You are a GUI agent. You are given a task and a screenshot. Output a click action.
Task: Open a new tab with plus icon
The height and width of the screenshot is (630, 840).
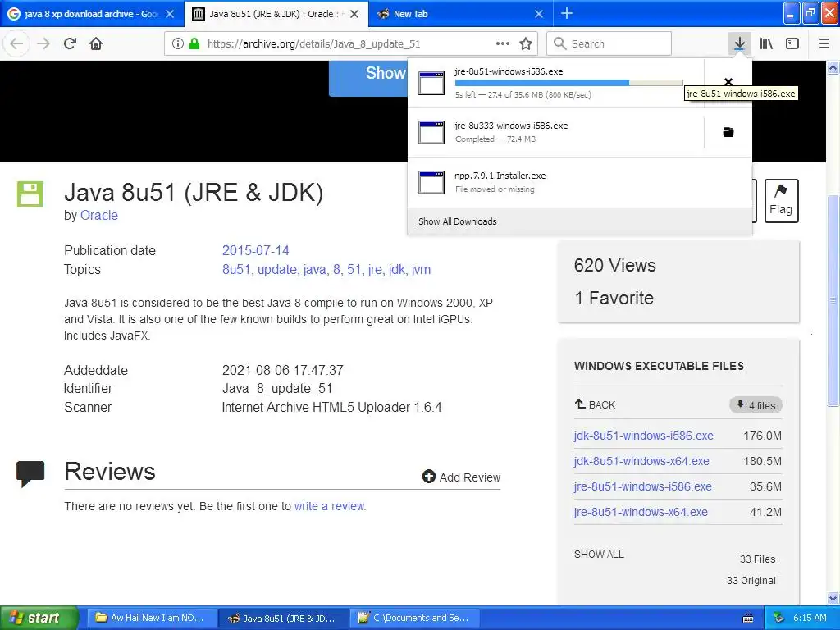point(567,14)
